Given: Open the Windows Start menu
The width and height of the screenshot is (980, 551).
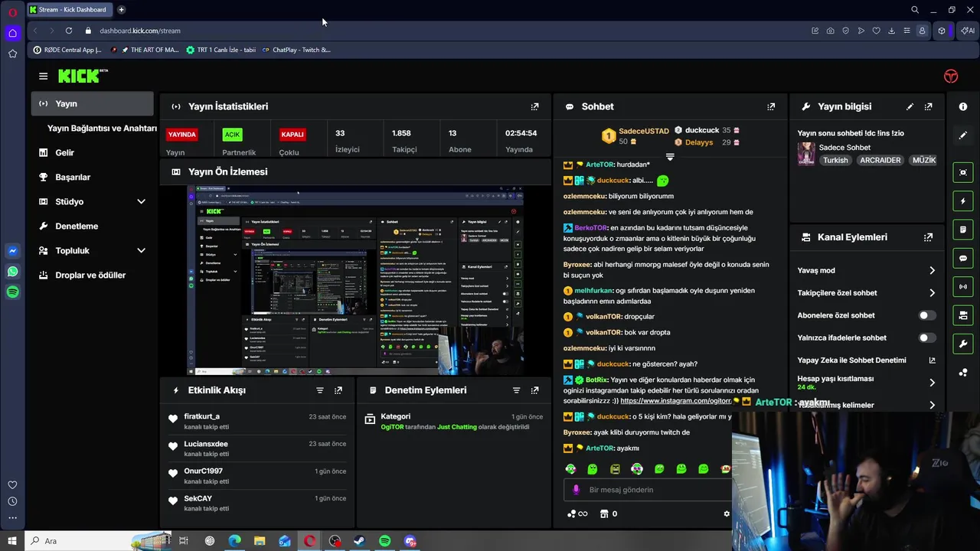Looking at the screenshot, I should point(12,541).
